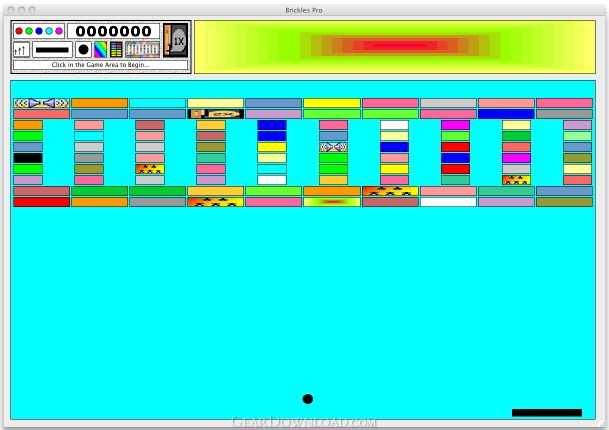This screenshot has width=609, height=430.
Task: Click the wide white brick in the bottom row
Action: coord(448,202)
